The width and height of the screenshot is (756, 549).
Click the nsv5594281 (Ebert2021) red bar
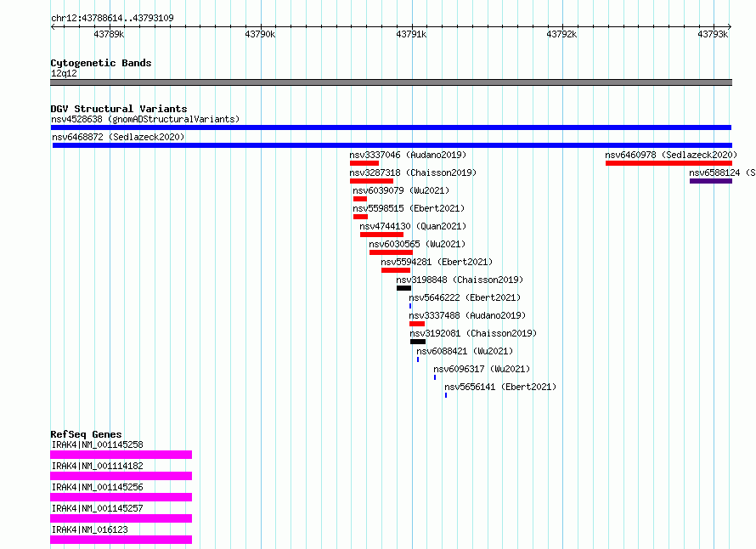coord(395,270)
